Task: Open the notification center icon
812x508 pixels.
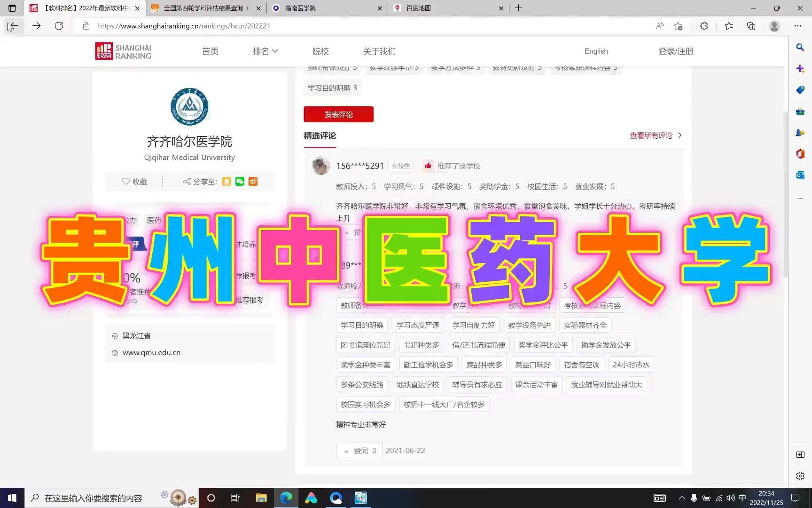Action: coord(795,498)
